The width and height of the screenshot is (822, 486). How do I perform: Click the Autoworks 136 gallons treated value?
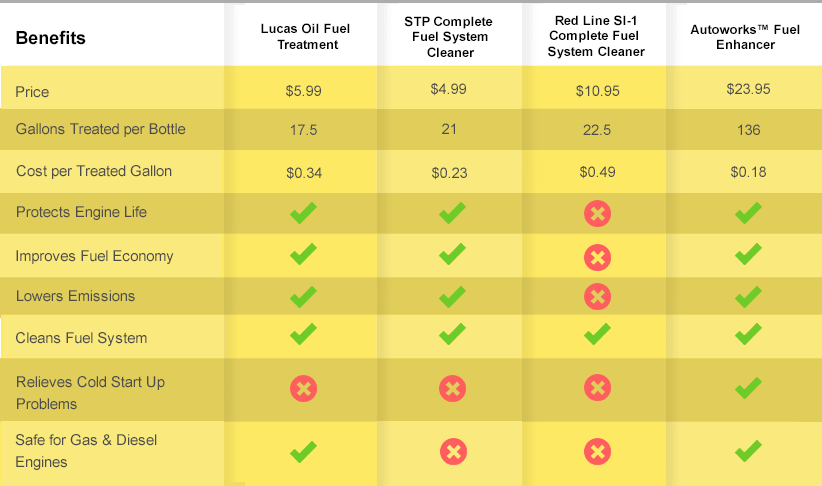click(x=748, y=130)
